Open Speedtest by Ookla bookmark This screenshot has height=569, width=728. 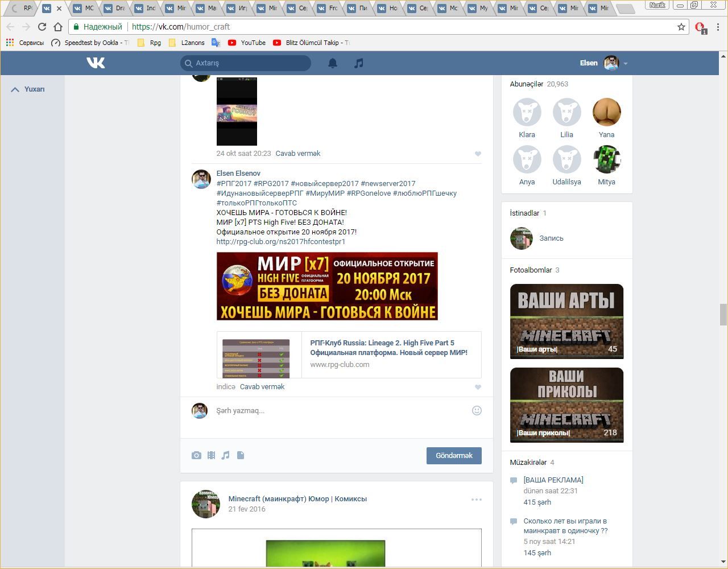[90, 43]
